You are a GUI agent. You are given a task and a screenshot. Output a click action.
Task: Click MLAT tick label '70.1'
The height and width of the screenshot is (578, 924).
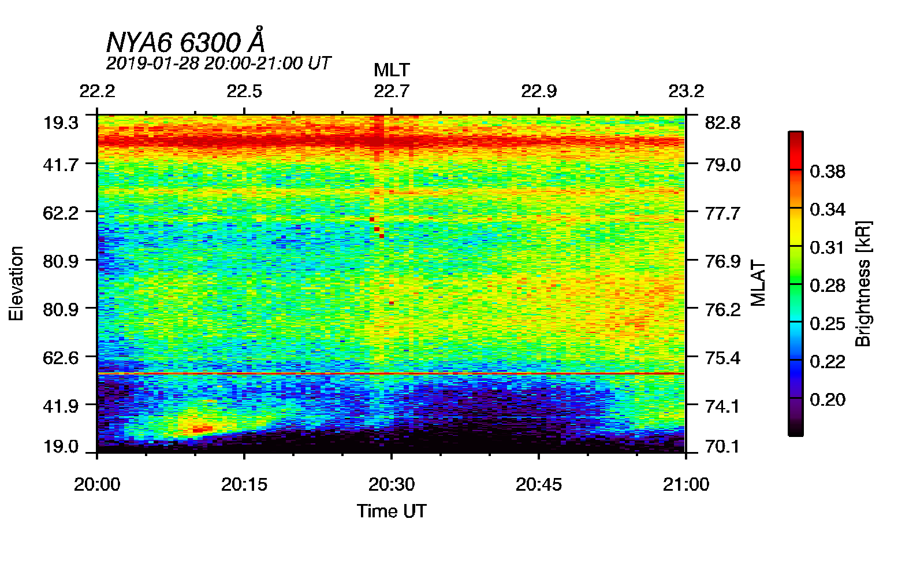722,446
